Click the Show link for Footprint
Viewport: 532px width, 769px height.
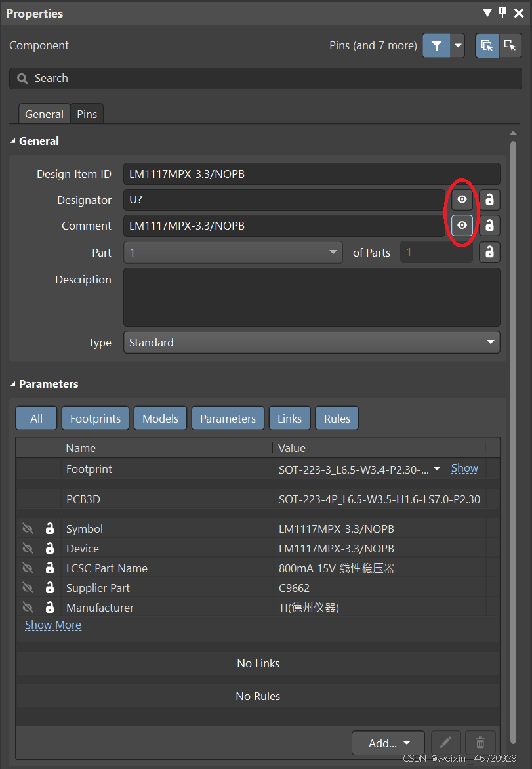464,468
